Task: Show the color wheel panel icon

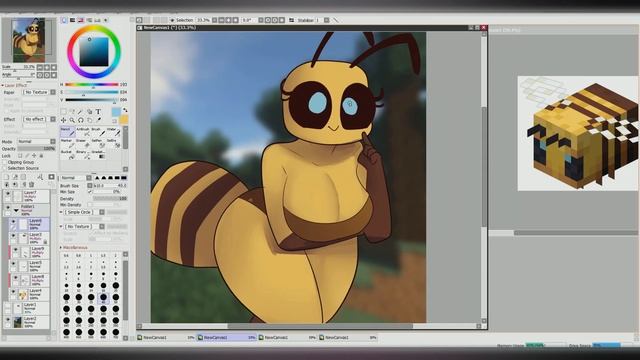Action: 64,20
